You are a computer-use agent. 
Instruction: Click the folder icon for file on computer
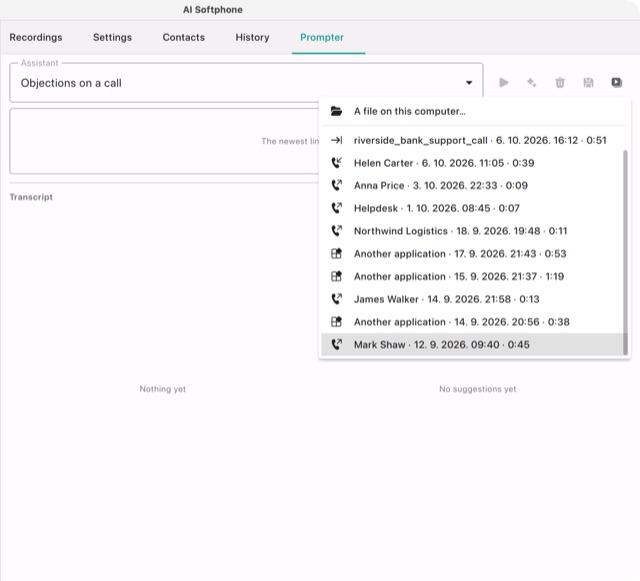tap(336, 111)
